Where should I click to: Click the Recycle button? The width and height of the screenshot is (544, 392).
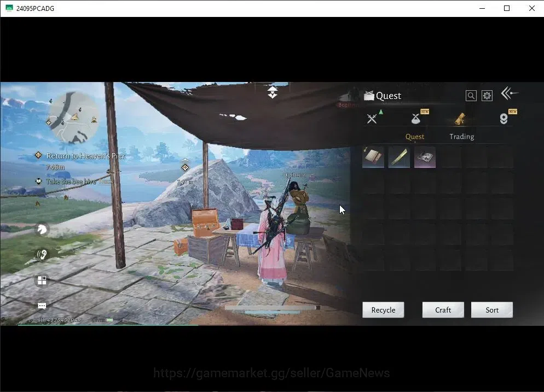click(383, 310)
